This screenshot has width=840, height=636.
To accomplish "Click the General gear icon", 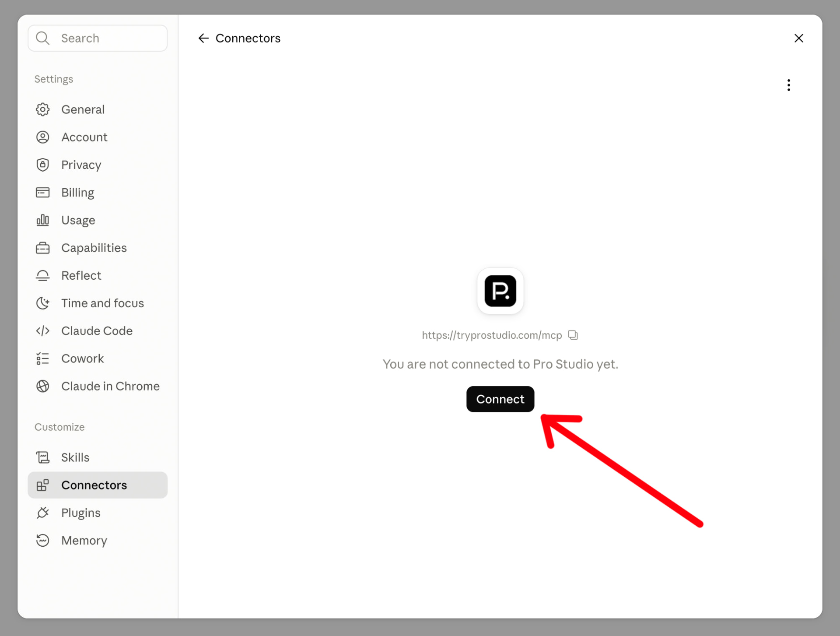I will [x=42, y=109].
